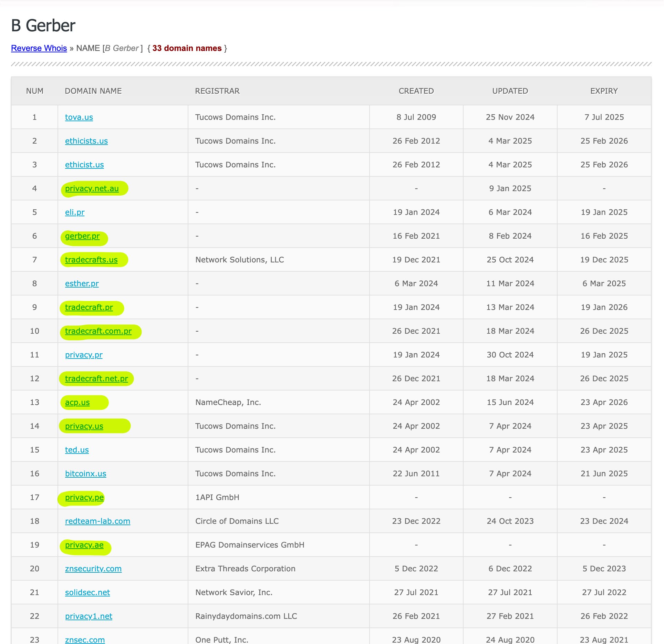Click the updated date 24 Oct 2023
Viewport: 664px width, 644px height.
510,521
